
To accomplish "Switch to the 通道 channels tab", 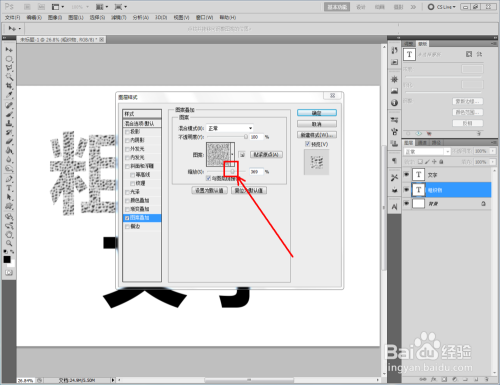I will [422, 143].
